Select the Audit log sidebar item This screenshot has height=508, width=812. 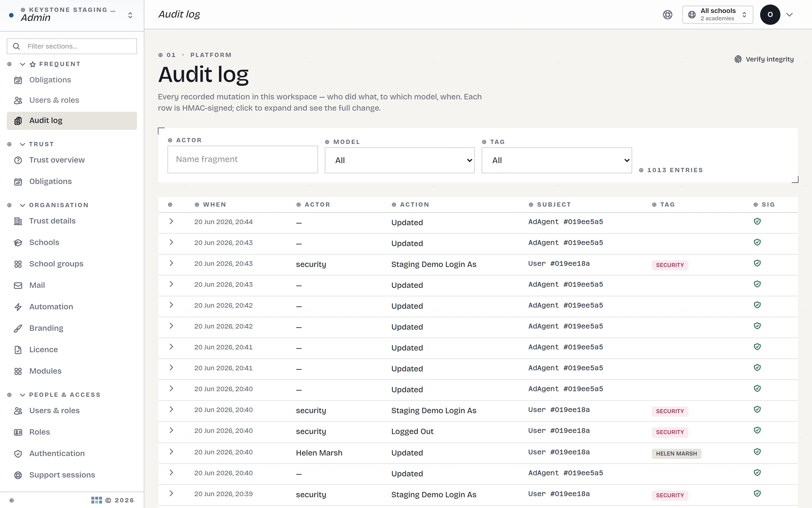72,121
